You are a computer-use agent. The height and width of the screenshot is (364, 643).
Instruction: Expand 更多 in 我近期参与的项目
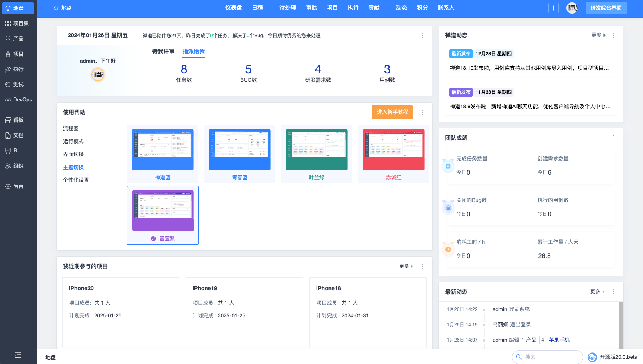[406, 266]
